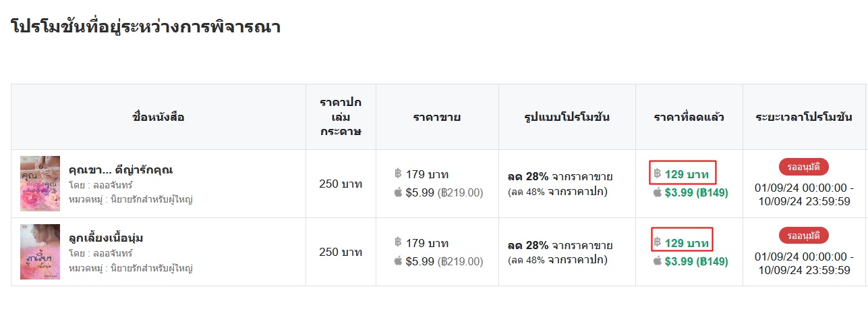The width and height of the screenshot is (868, 320).
Task: Click the Apple icon beside $5.99 in first row
Action: (398, 192)
